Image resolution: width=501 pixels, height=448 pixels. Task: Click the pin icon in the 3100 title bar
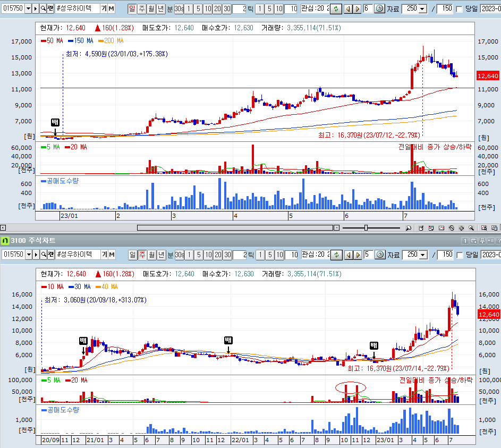click(x=482, y=241)
